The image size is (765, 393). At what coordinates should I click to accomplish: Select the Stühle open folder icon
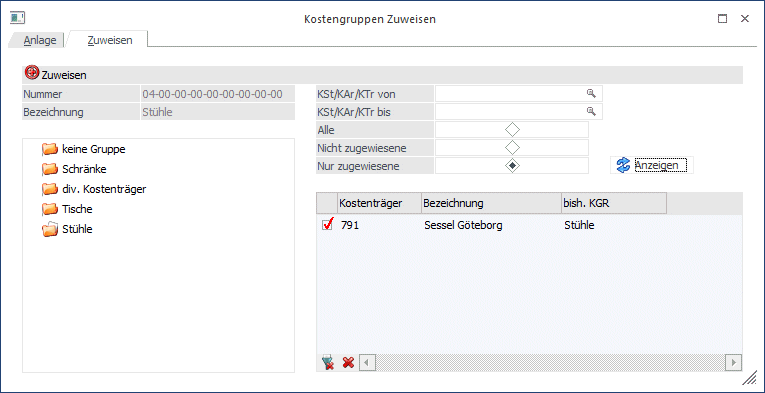[x=49, y=230]
